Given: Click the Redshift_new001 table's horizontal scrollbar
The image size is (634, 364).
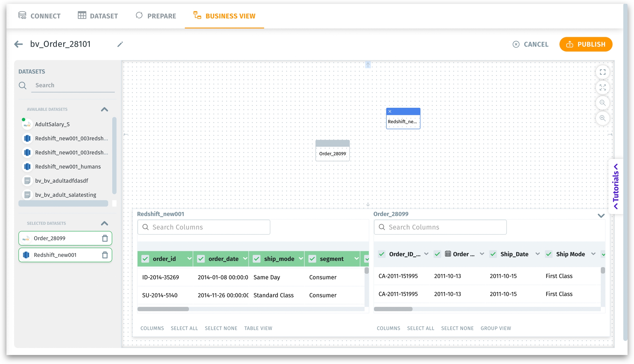Looking at the screenshot, I should 163,309.
